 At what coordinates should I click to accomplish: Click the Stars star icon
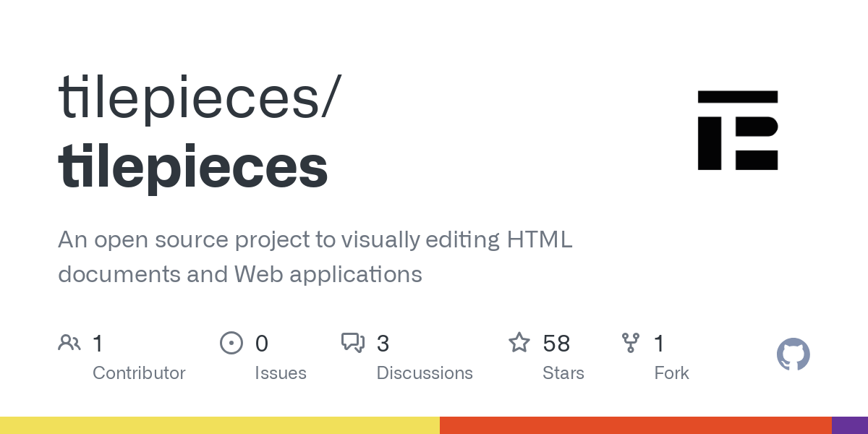click(519, 343)
